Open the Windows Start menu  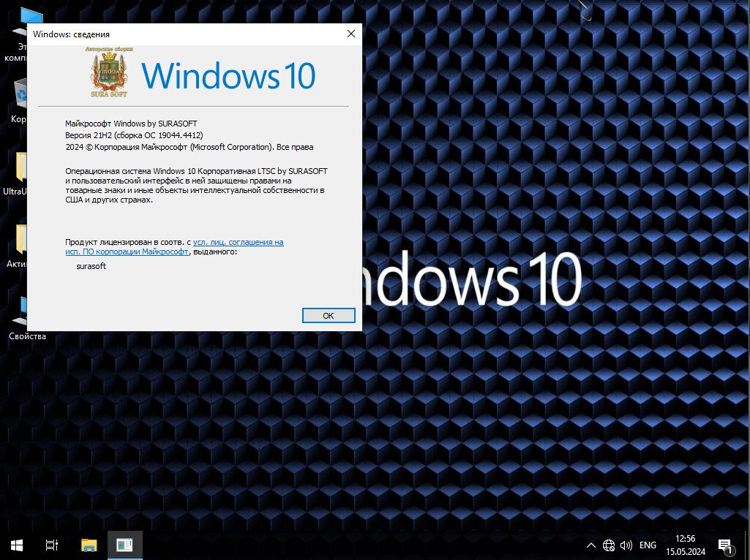point(17,545)
